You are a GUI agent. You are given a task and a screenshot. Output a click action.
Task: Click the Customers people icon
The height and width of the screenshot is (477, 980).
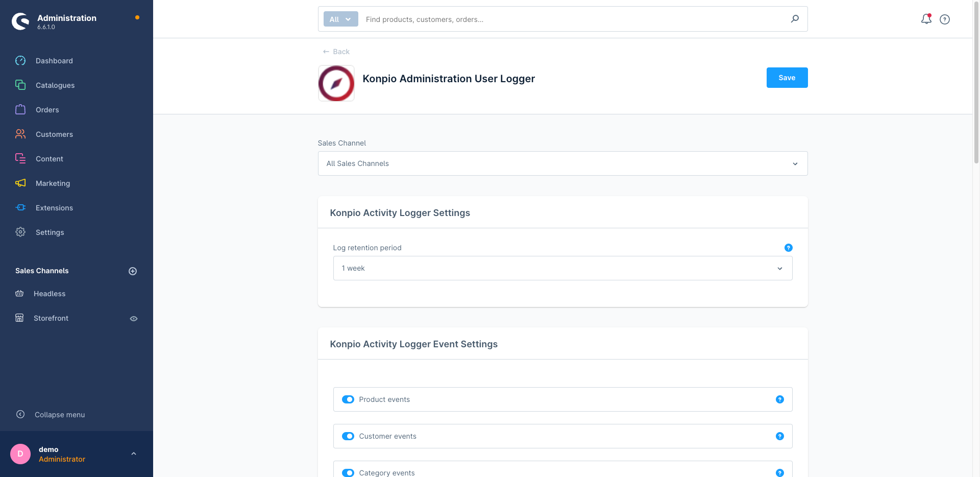(x=20, y=134)
